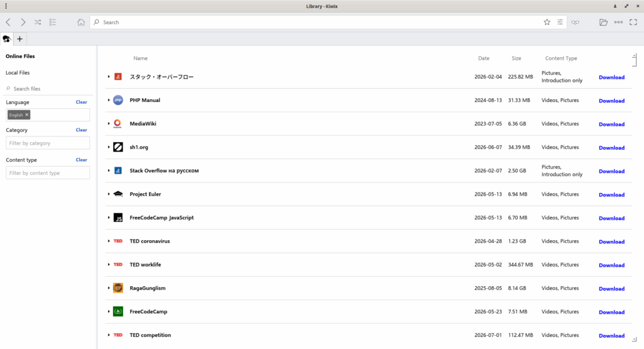The image size is (644, 349).
Task: Click the Japanese Stack Overflow icon
Action: pyautogui.click(x=118, y=77)
